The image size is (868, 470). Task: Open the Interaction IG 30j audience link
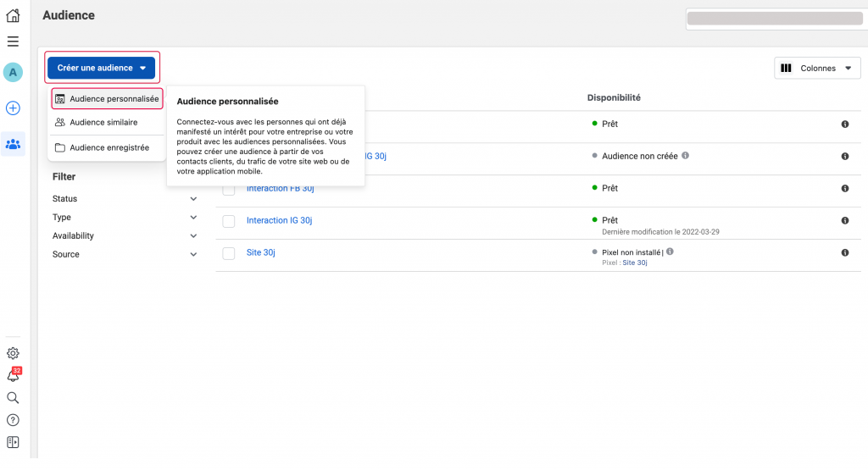(279, 220)
